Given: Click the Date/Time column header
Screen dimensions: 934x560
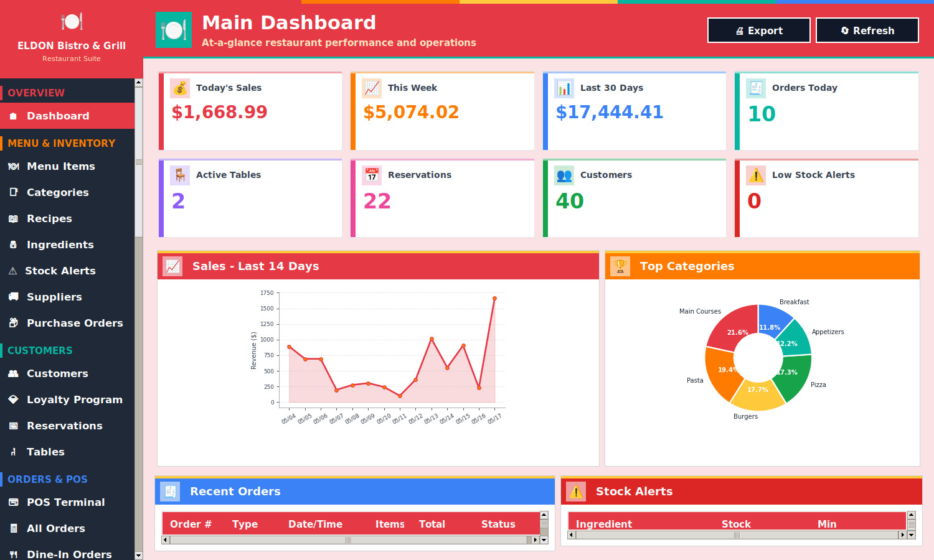Looking at the screenshot, I should click(x=315, y=525).
